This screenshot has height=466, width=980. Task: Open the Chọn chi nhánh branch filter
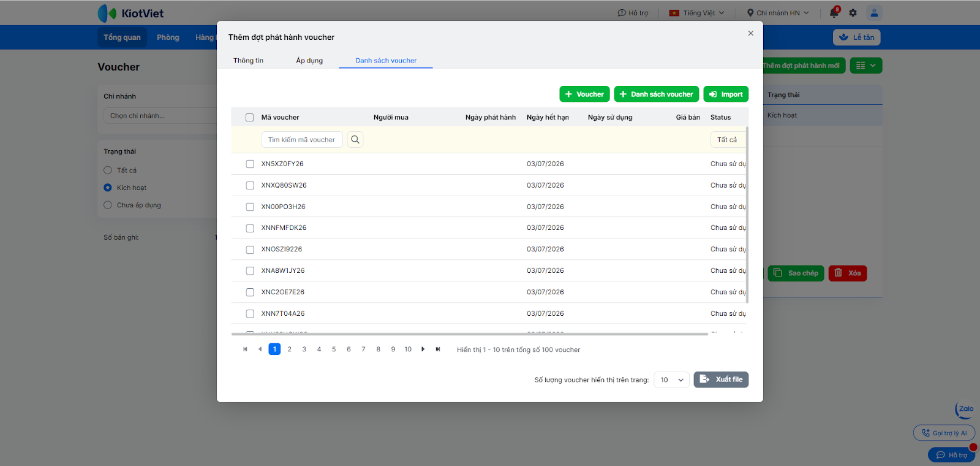[160, 116]
